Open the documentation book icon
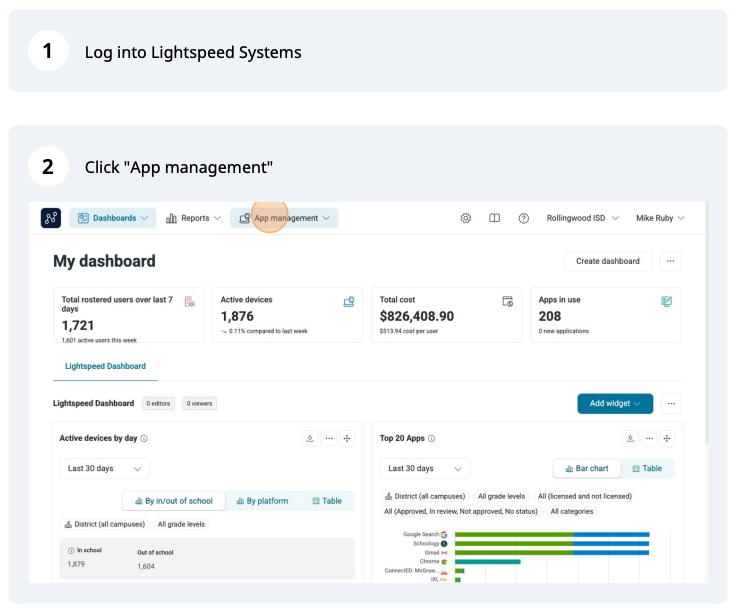 [495, 218]
